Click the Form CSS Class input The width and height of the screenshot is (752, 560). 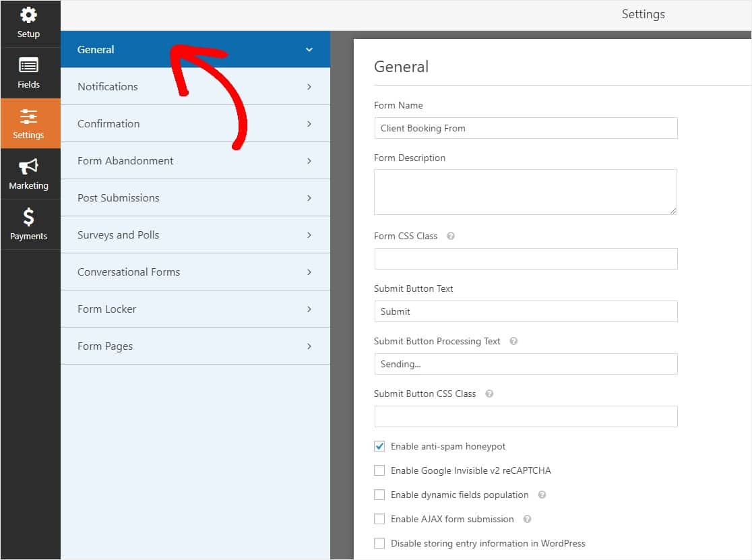[526, 259]
